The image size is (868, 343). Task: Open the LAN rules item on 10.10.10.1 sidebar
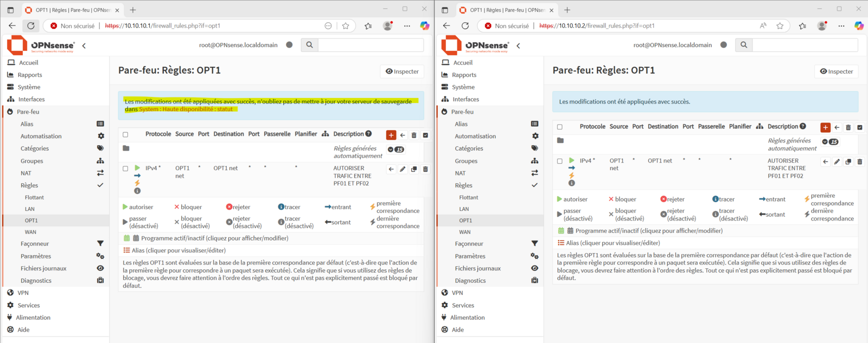coord(30,209)
